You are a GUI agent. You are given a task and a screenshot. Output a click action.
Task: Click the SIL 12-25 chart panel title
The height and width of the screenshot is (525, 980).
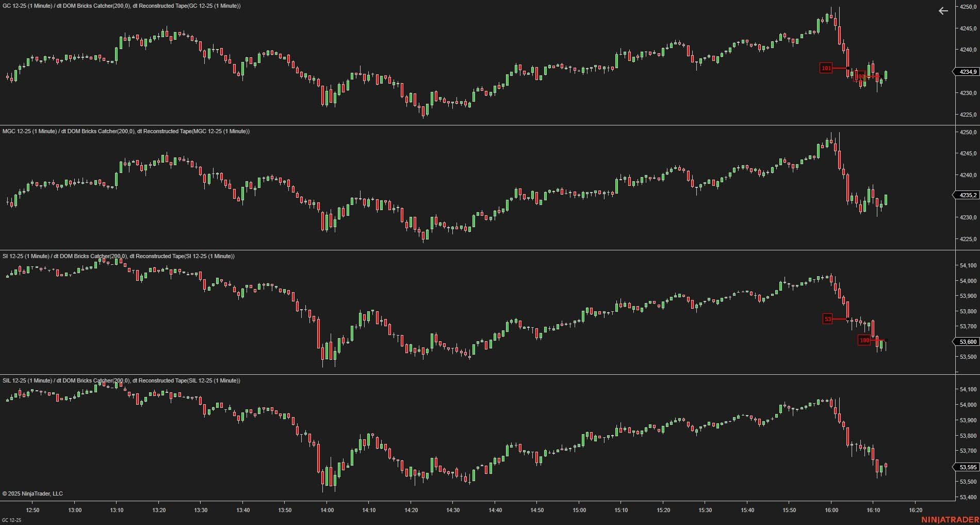tap(121, 380)
